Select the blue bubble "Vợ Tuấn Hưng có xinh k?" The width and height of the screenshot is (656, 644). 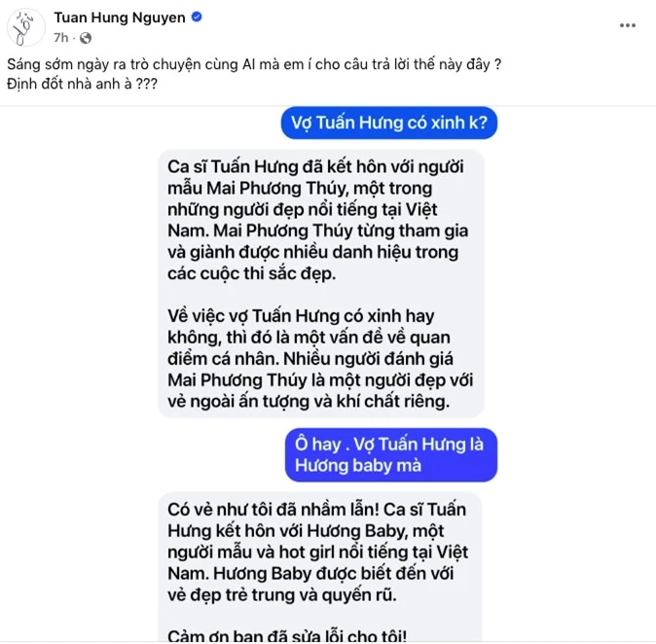tap(389, 123)
